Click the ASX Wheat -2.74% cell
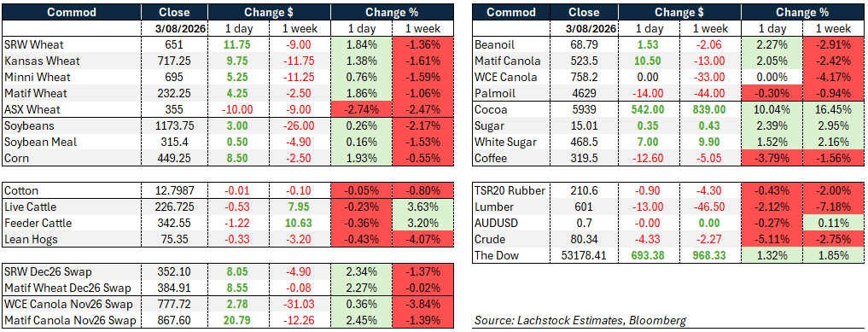The width and height of the screenshot is (868, 332). coord(361,109)
